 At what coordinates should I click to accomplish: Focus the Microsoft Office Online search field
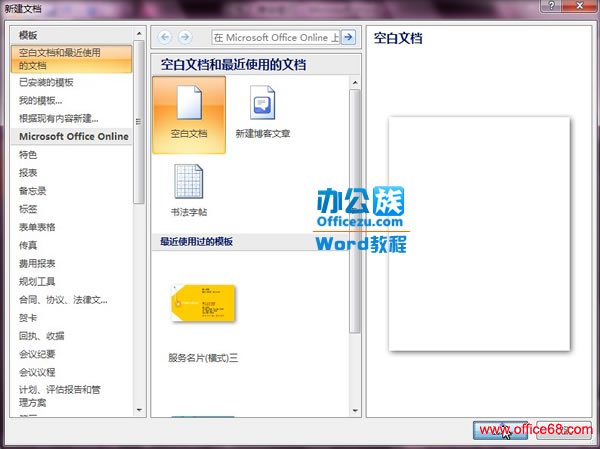(276, 37)
